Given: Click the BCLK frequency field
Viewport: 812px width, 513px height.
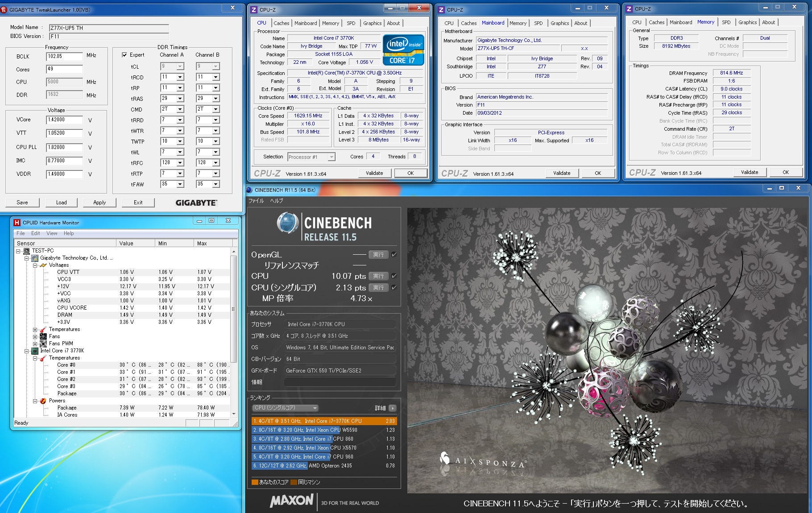Looking at the screenshot, I should point(65,56).
